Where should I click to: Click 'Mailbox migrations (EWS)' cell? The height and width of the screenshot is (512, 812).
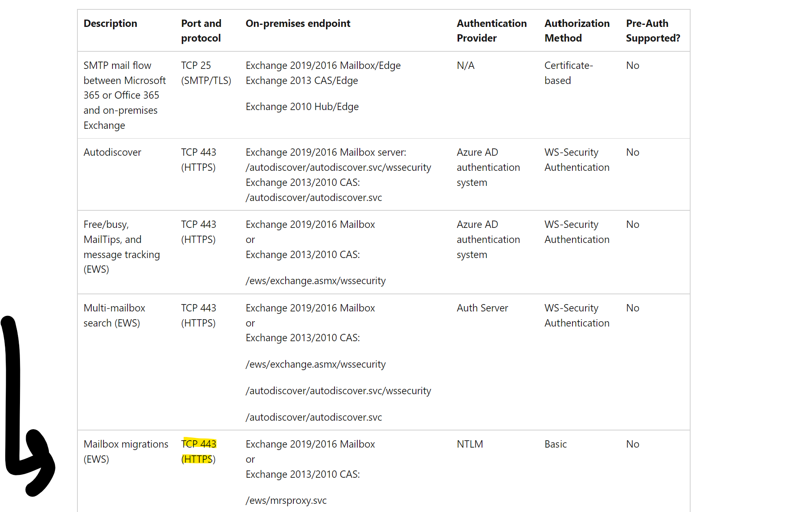(126, 452)
